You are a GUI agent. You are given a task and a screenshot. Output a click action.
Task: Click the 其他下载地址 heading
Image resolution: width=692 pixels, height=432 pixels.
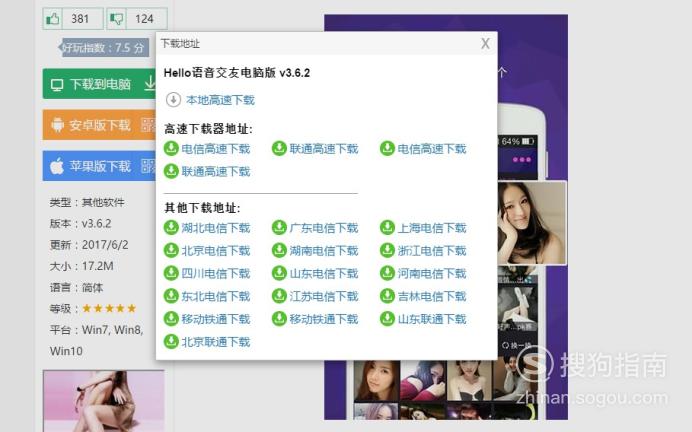pos(202,208)
